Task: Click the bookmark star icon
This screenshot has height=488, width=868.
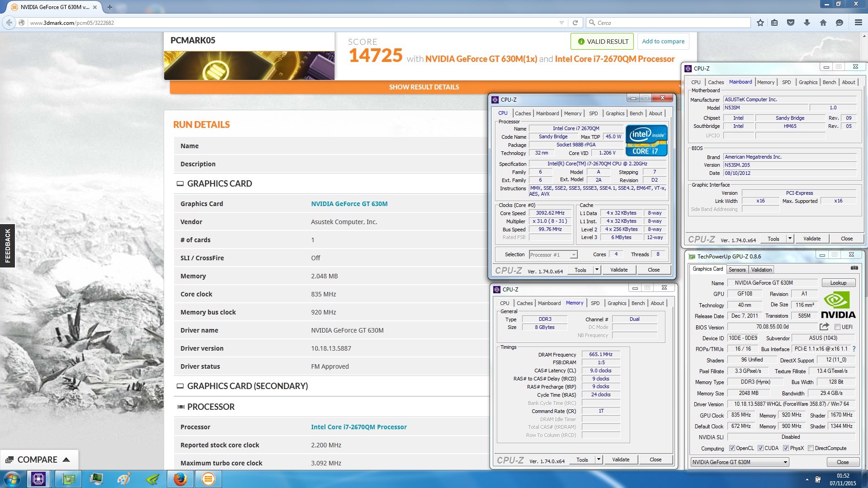Action: click(760, 23)
